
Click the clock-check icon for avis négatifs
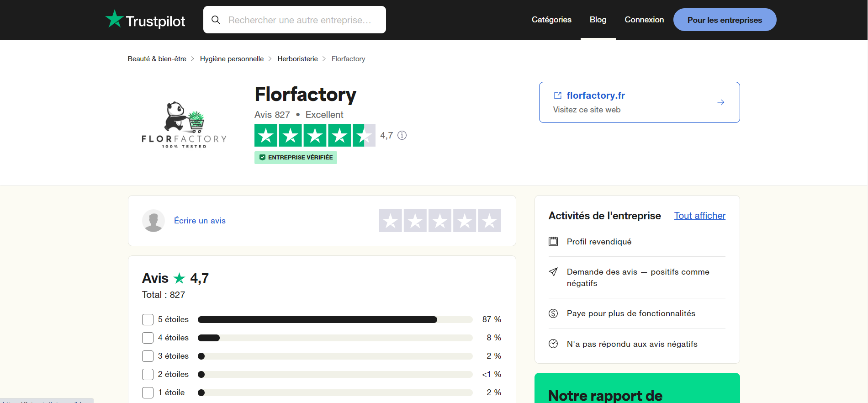[x=553, y=344]
